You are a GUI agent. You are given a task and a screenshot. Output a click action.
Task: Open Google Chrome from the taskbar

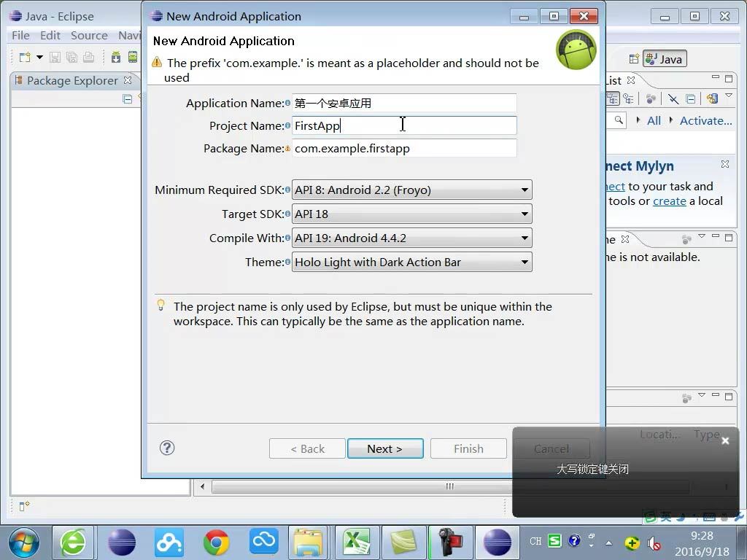[216, 542]
